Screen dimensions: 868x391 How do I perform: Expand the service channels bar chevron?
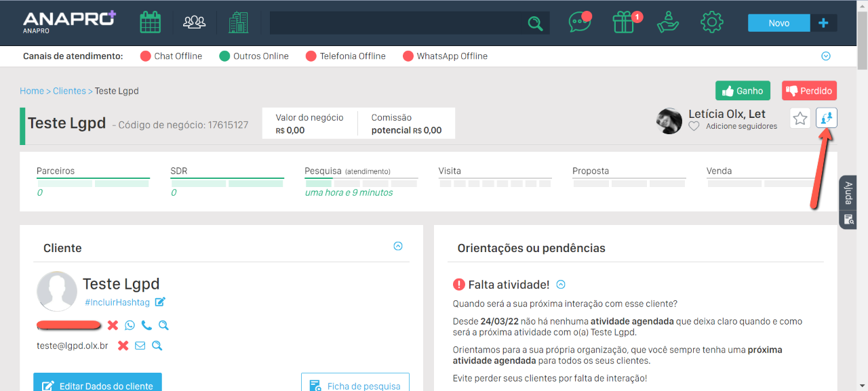(x=825, y=56)
